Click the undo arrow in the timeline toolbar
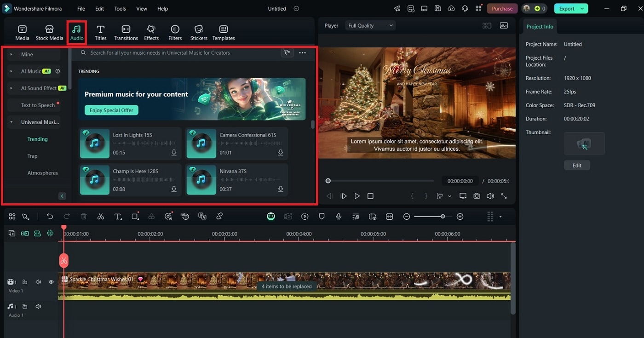 50,217
